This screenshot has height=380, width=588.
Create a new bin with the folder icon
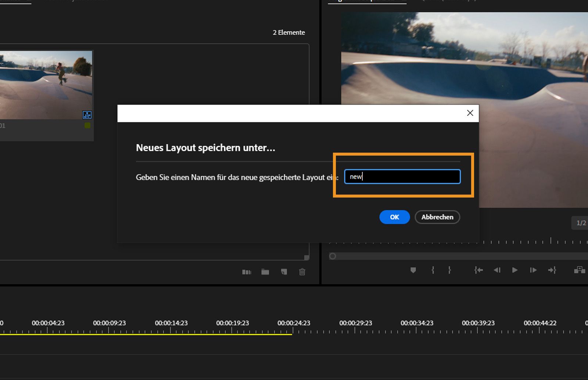point(265,272)
